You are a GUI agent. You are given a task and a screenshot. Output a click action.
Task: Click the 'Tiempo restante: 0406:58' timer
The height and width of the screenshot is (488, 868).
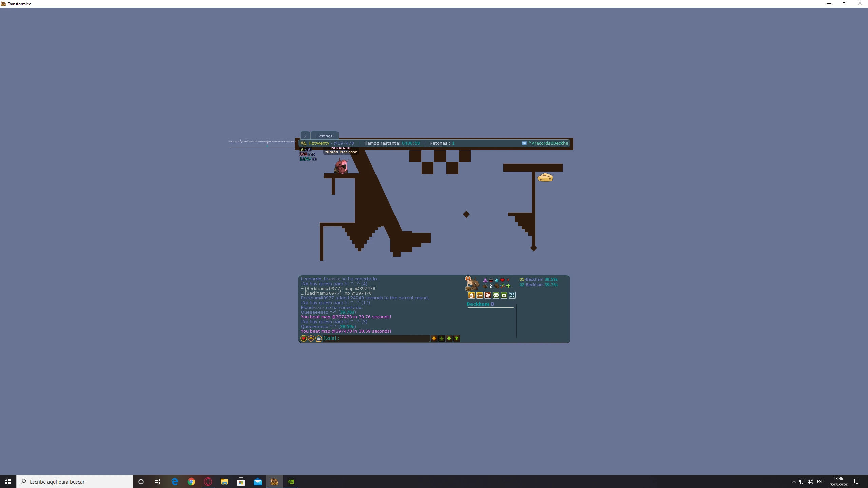(392, 143)
